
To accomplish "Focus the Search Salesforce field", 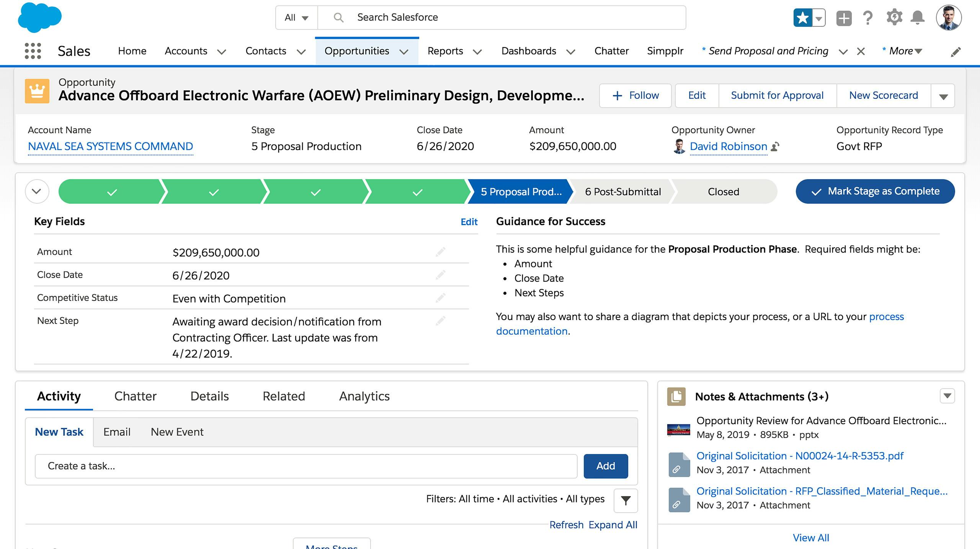I will pyautogui.click(x=501, y=18).
